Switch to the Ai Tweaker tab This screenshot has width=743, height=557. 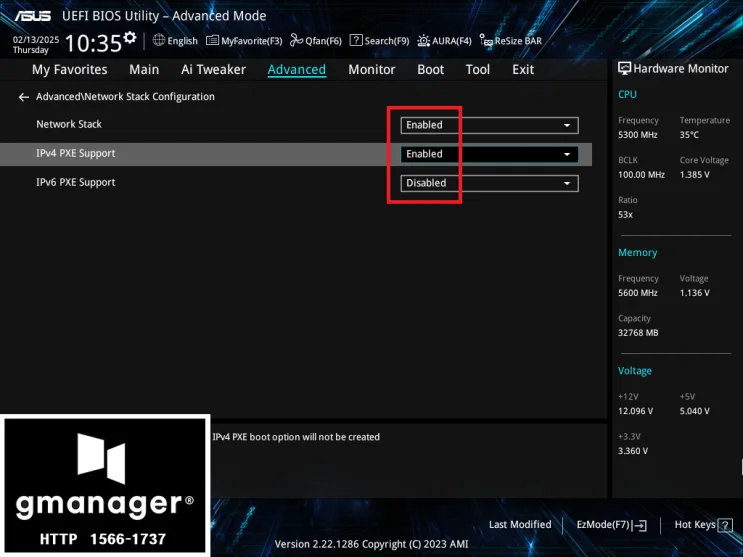(213, 70)
